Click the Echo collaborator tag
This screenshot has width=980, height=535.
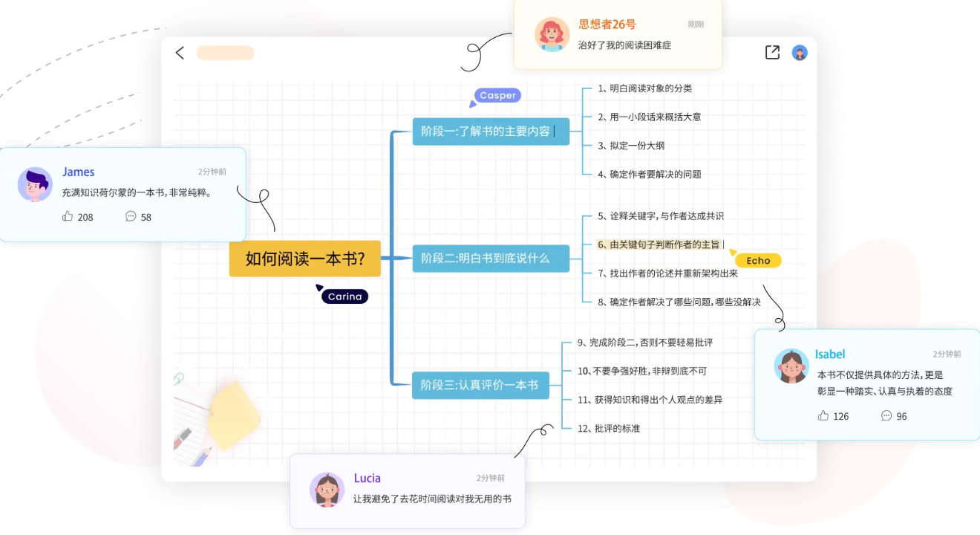click(x=757, y=261)
